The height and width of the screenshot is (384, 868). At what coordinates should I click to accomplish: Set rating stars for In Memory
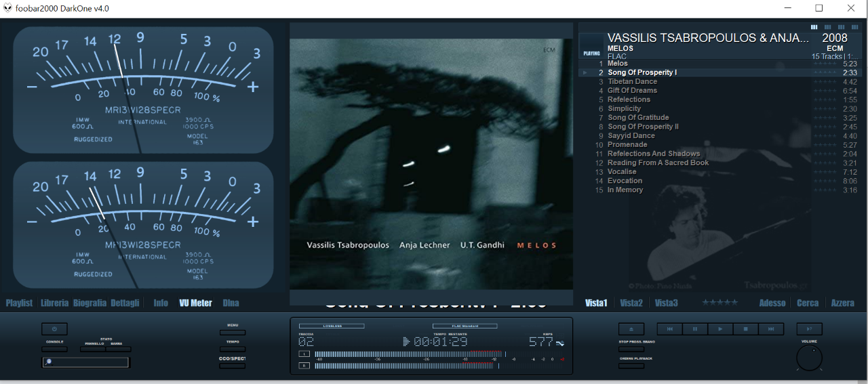point(826,190)
